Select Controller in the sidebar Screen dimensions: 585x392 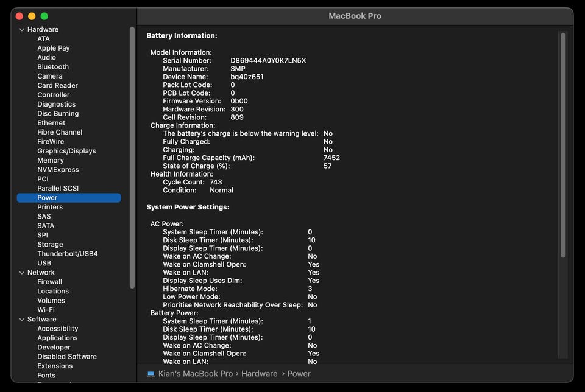[x=54, y=94]
